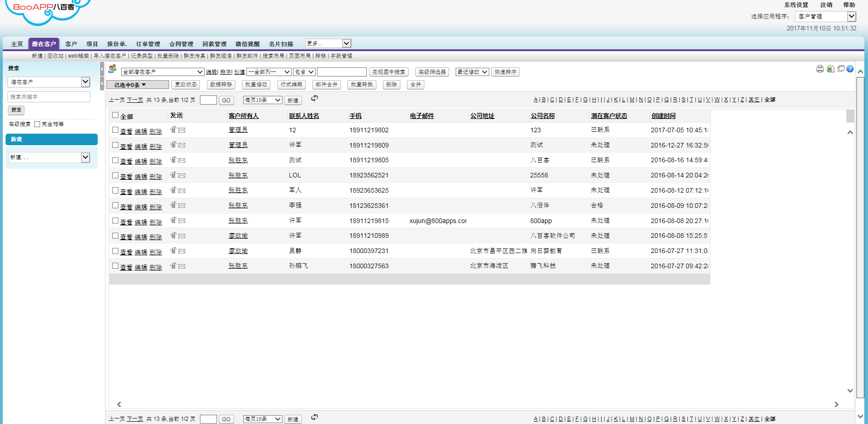Screen dimensions: 868x424
Task: Click the phone icon in the 吴静 row
Action: (x=173, y=251)
